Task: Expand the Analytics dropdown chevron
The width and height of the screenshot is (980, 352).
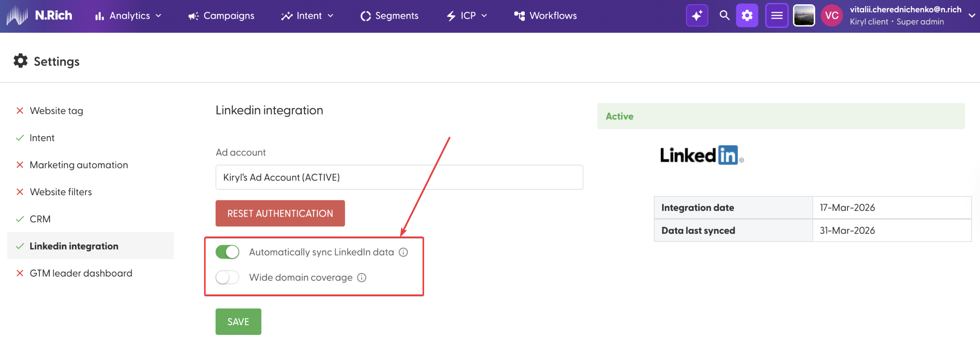Action: pos(159,16)
